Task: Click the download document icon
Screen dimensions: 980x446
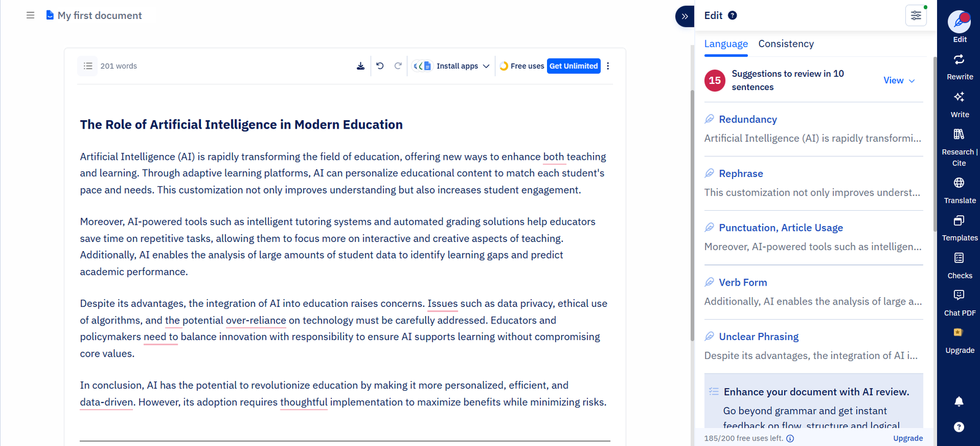Action: (361, 66)
